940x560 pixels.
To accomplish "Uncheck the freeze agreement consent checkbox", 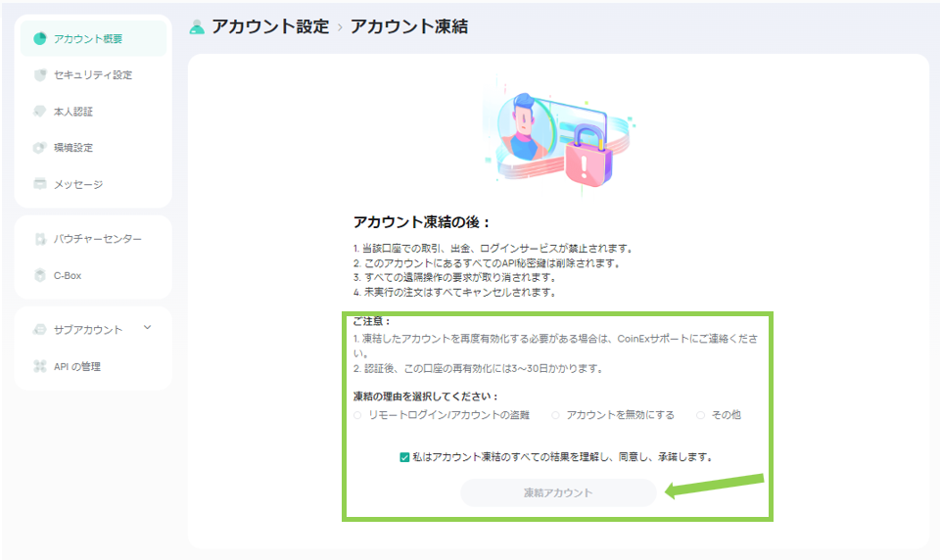I will (404, 457).
